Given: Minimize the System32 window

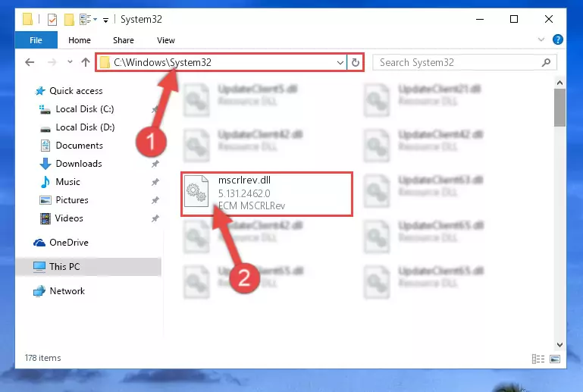Looking at the screenshot, I should (x=480, y=19).
